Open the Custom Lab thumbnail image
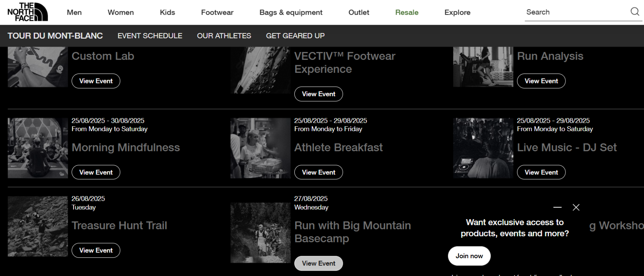 pos(38,67)
